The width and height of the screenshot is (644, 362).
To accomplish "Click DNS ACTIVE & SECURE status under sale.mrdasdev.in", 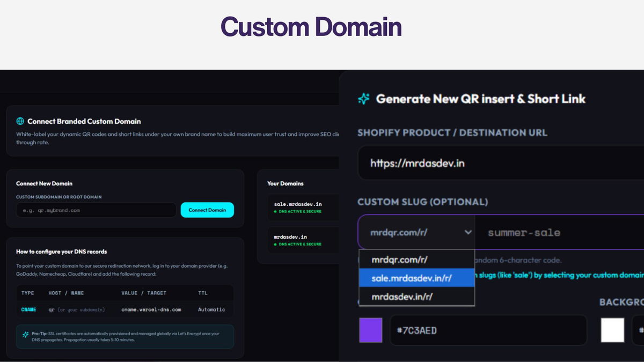I will point(297,211).
